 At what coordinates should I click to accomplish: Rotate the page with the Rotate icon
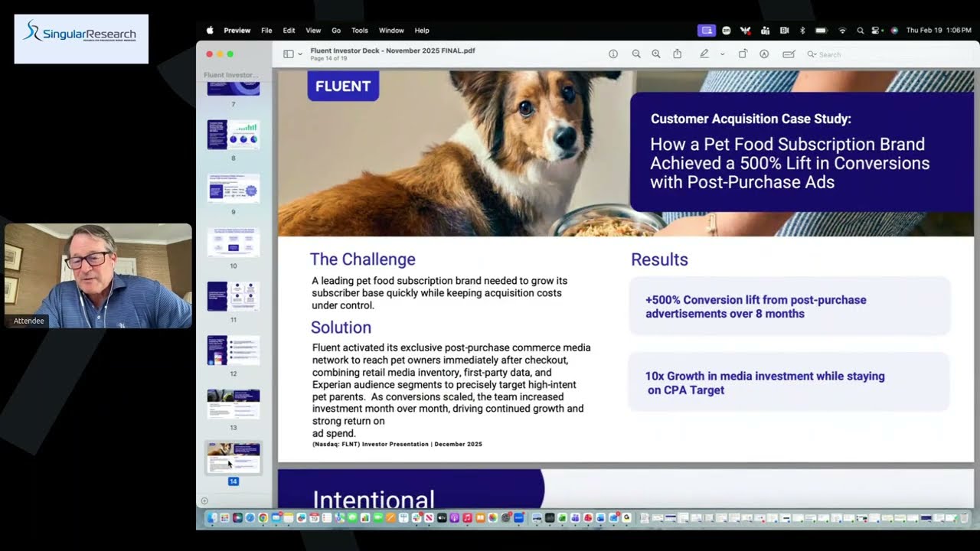tap(743, 54)
